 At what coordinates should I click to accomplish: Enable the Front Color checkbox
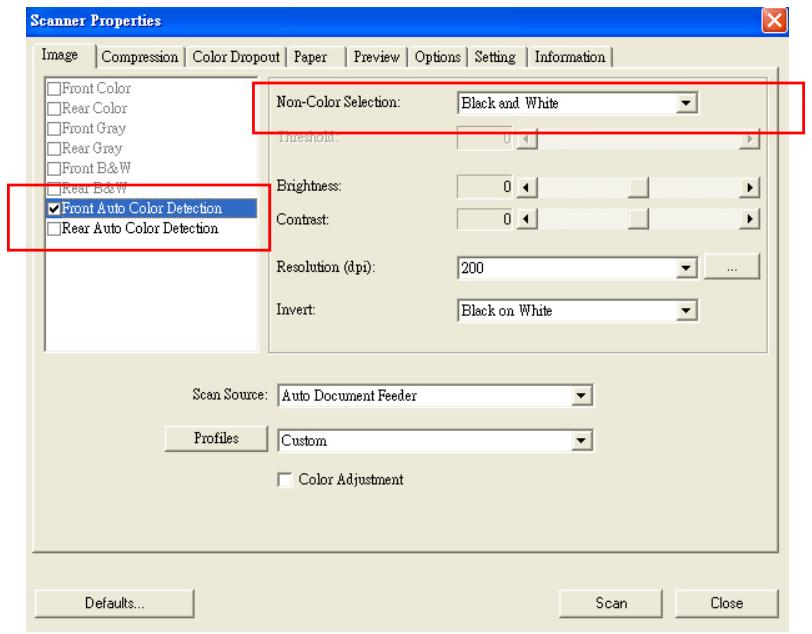[54, 87]
